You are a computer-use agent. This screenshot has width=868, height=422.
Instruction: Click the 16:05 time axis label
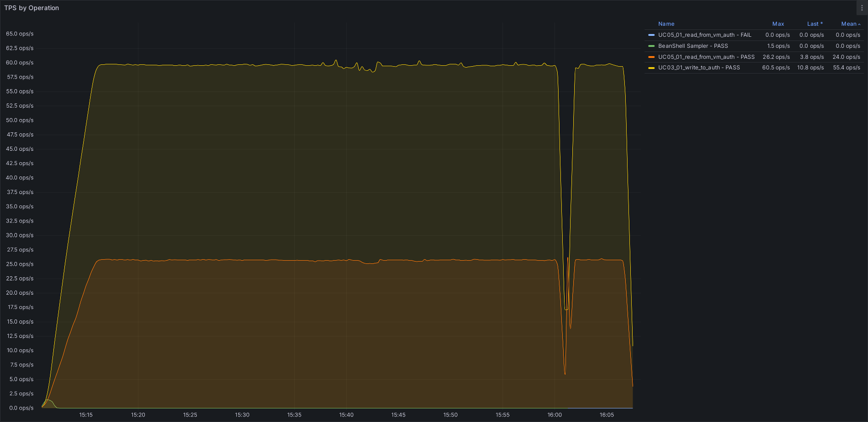[607, 415]
